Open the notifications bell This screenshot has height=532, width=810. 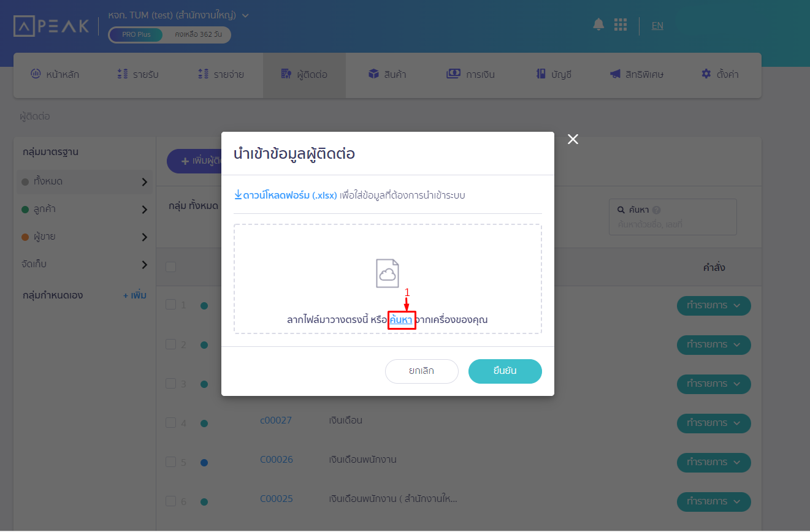598,25
